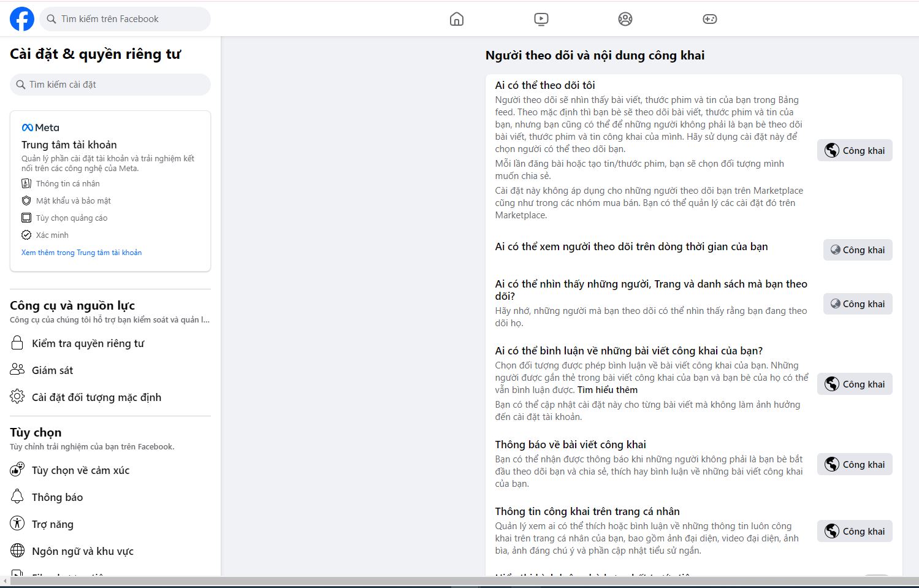Click the Xác minh checkmark icon
Screen dimensions: 919x588
26,235
